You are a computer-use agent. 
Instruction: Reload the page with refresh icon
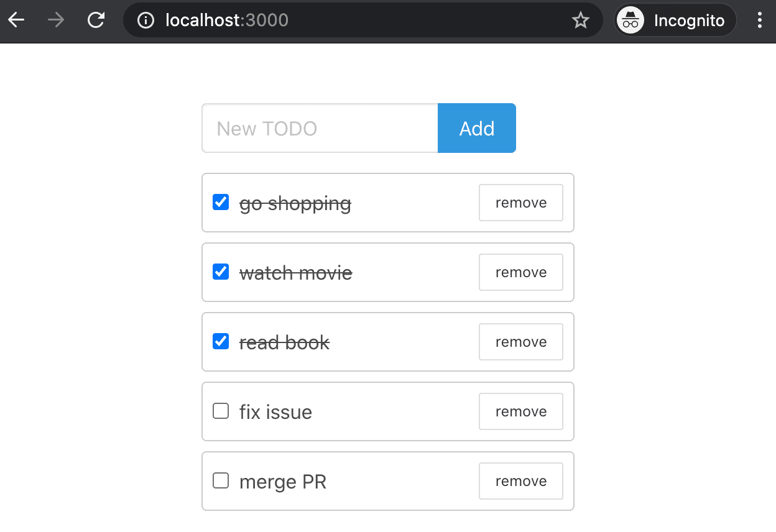click(x=96, y=21)
